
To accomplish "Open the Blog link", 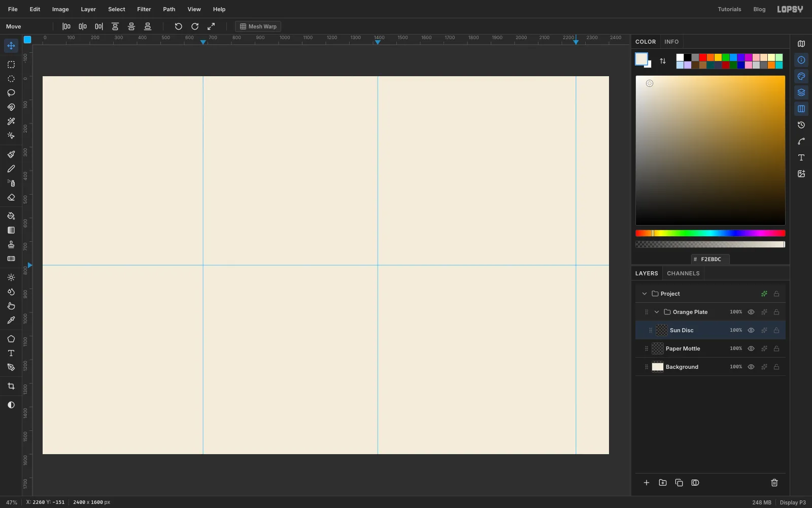I will (759, 9).
